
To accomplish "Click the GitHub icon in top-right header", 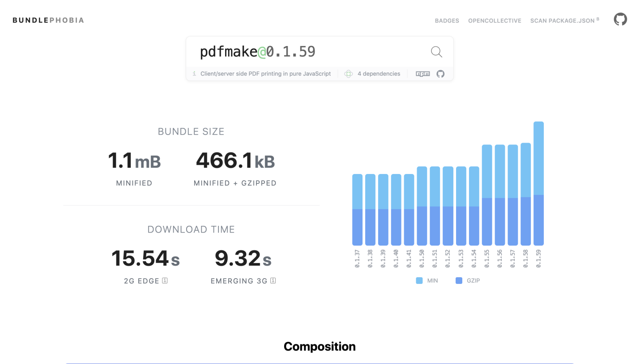I will click(x=620, y=19).
